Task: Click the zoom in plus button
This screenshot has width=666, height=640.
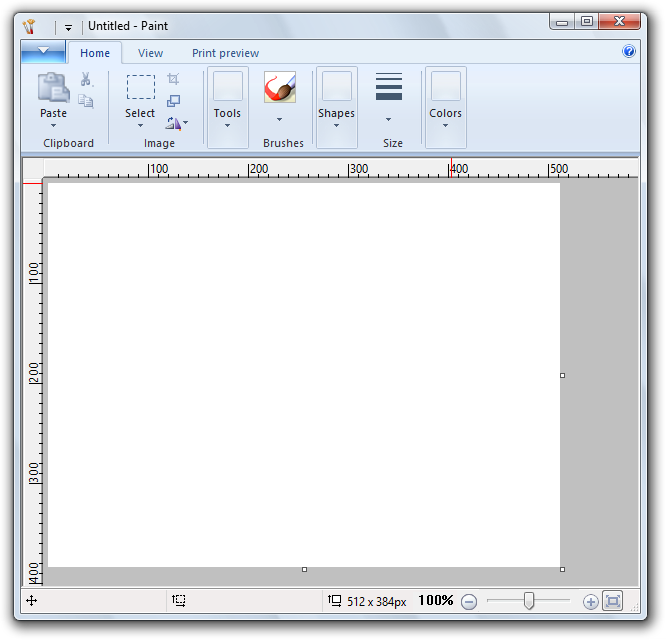Action: click(x=590, y=602)
